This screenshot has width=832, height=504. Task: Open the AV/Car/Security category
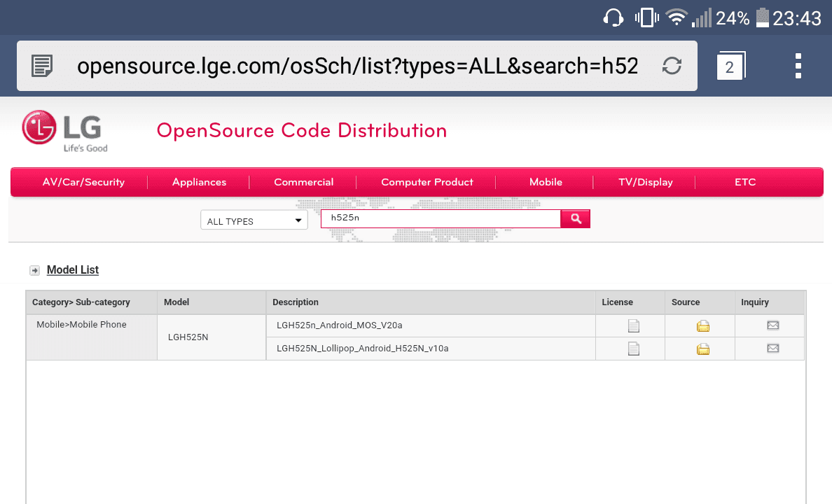pyautogui.click(x=83, y=182)
